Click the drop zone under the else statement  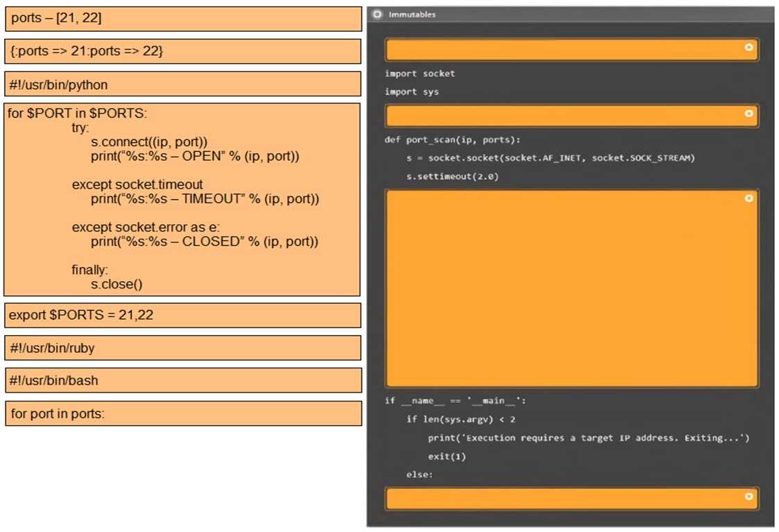coord(562,497)
